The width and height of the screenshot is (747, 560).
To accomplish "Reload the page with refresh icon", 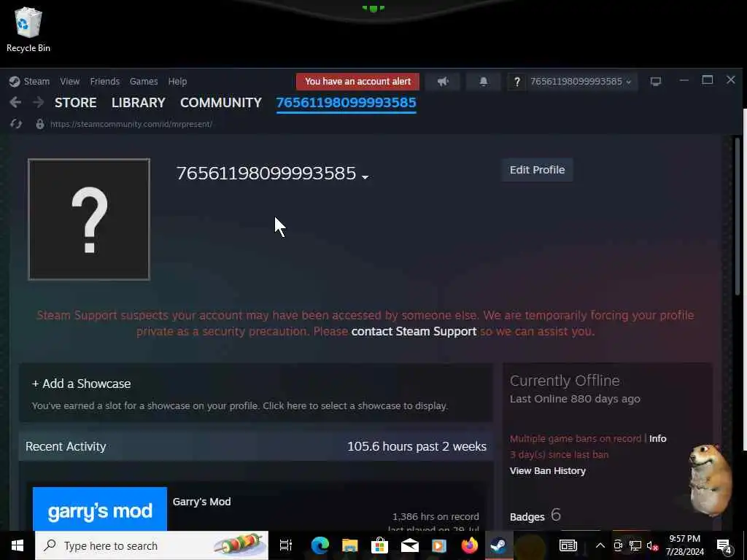I will 16,124.
